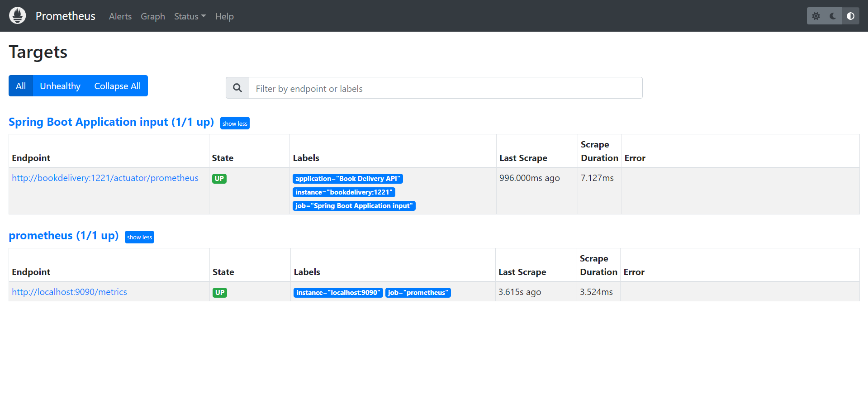This screenshot has height=404, width=868.
Task: Open Spring Boot Application input group heading
Action: click(111, 122)
